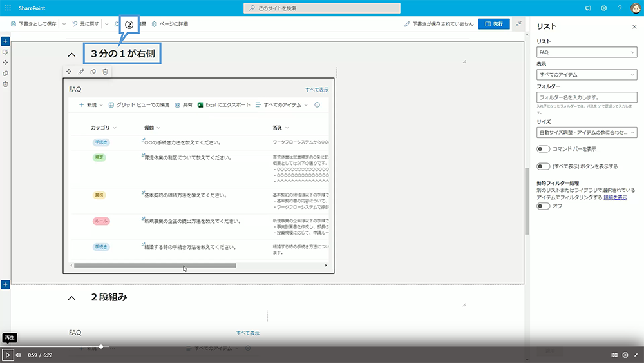
Task: Duplicate the web part with the copy icon
Action: tap(93, 72)
